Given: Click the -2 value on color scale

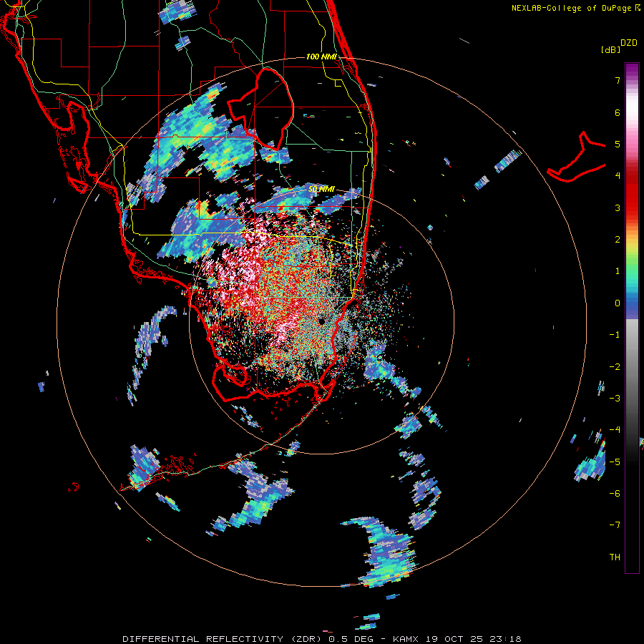Looking at the screenshot, I should pos(615,366).
